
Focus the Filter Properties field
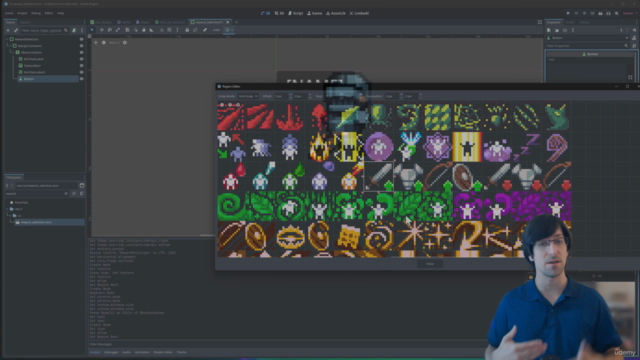click(x=587, y=46)
